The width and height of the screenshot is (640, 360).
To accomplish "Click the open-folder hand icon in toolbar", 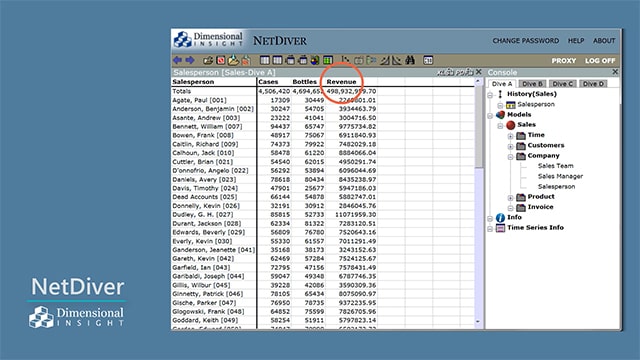I will 208,60.
